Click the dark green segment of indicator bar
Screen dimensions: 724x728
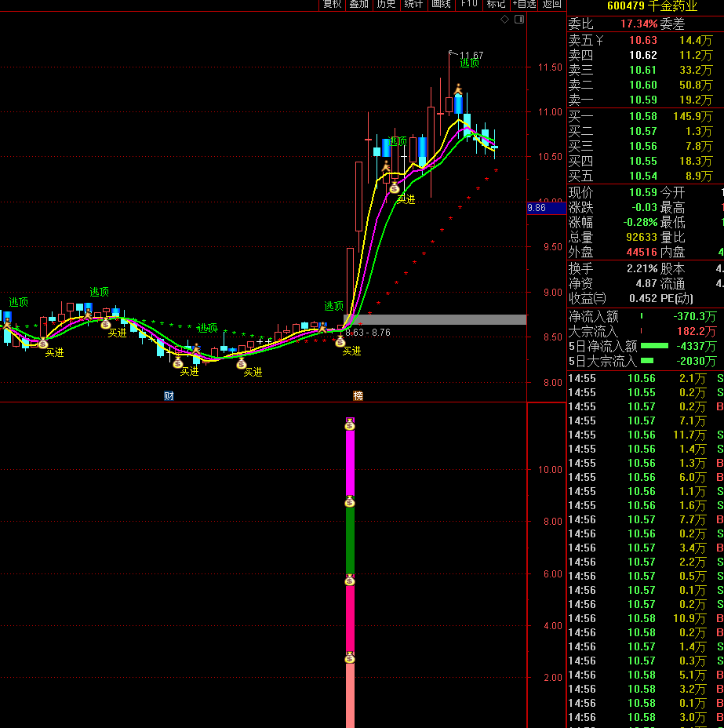350,541
